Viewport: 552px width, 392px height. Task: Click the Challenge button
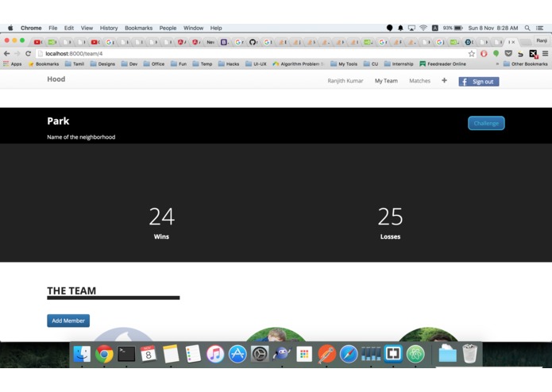pyautogui.click(x=486, y=123)
